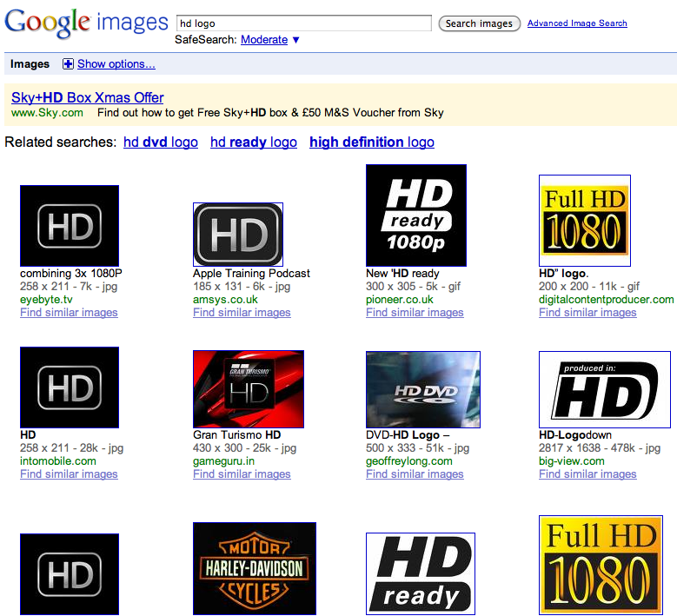The image size is (677, 616).
Task: Search related 'hd ready logo'
Action: click(x=254, y=142)
